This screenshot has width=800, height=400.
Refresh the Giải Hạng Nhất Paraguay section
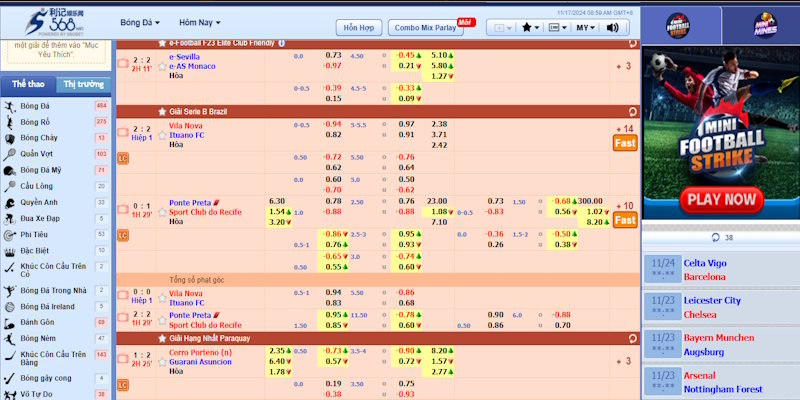[633, 338]
